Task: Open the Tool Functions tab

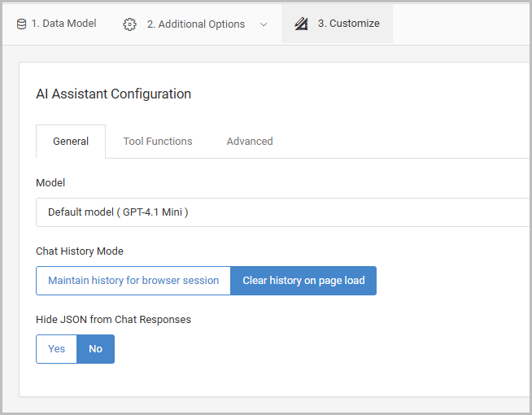Action: pyautogui.click(x=158, y=142)
